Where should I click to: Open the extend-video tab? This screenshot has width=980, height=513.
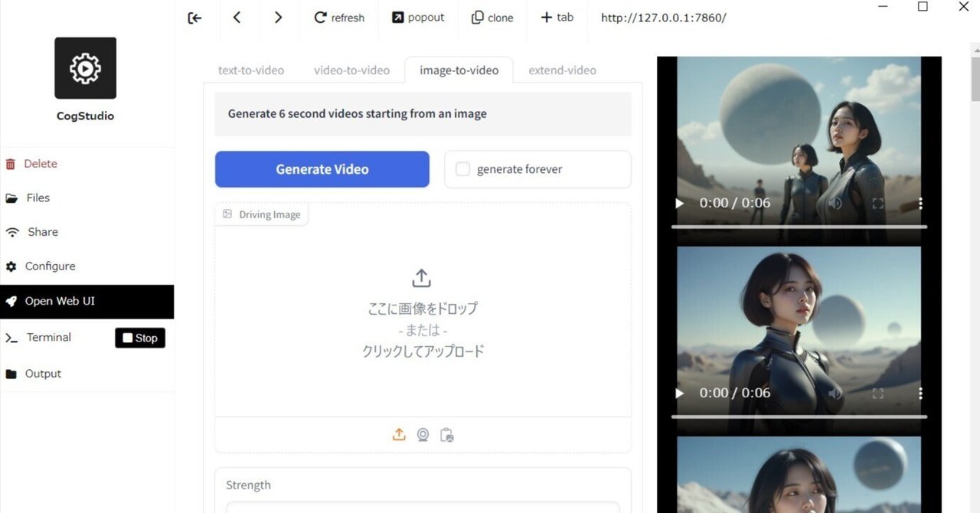point(562,70)
